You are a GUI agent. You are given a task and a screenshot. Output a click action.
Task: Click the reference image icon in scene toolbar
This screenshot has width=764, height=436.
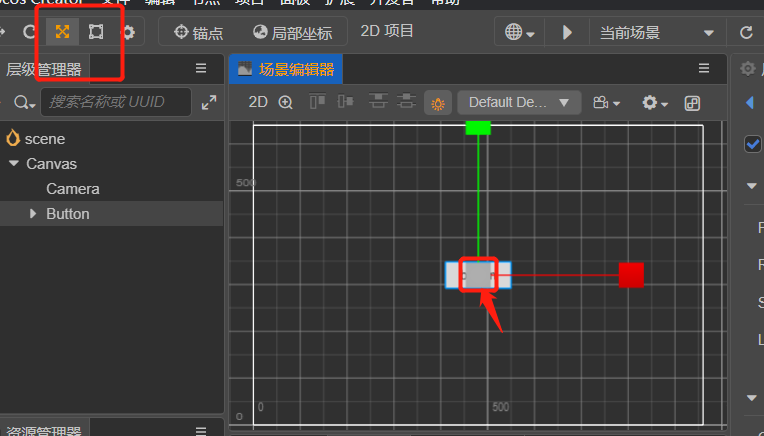click(692, 103)
